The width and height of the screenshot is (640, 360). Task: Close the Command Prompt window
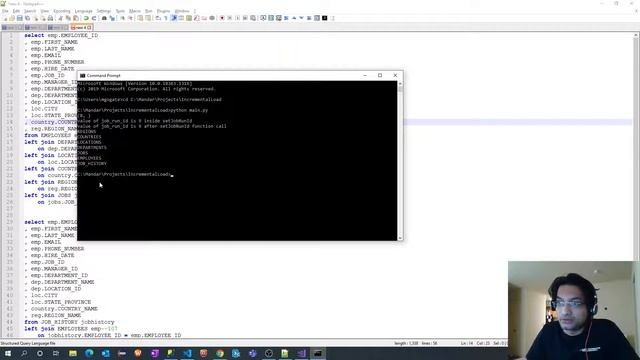tap(395, 76)
